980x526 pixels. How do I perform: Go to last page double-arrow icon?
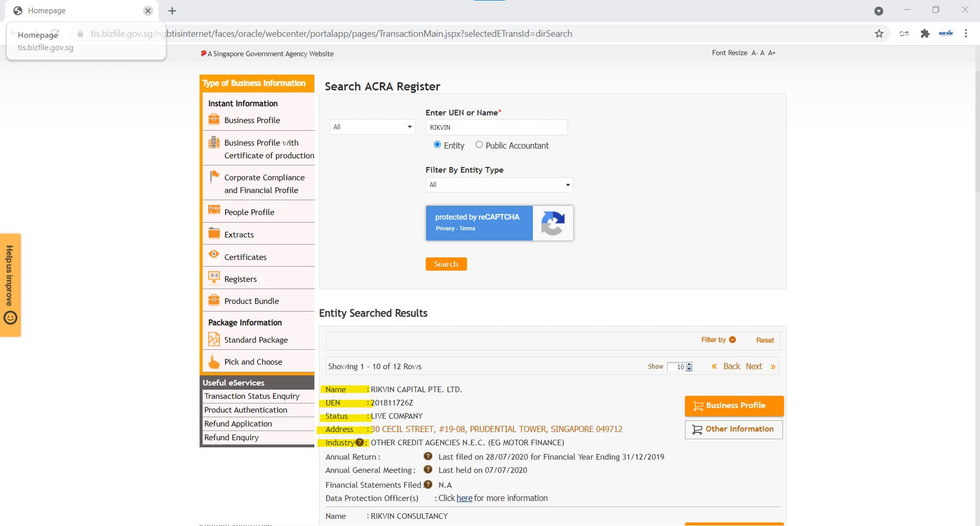[x=773, y=367]
